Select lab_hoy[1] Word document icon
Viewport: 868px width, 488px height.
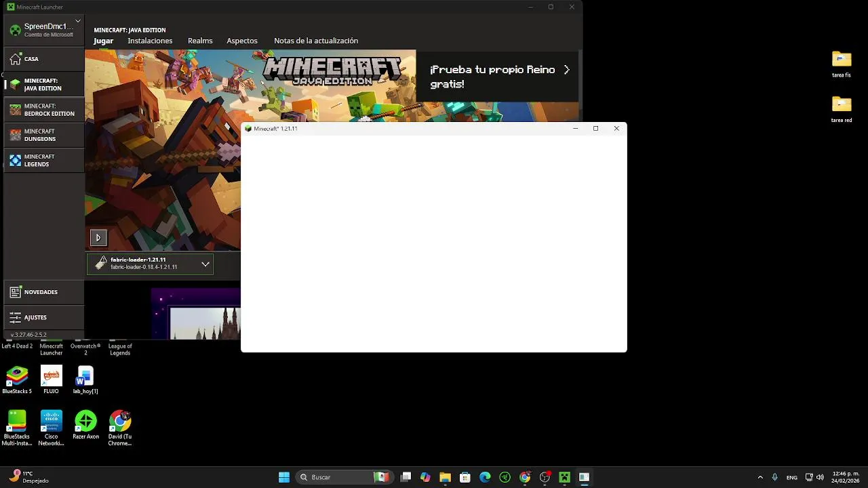(85, 380)
